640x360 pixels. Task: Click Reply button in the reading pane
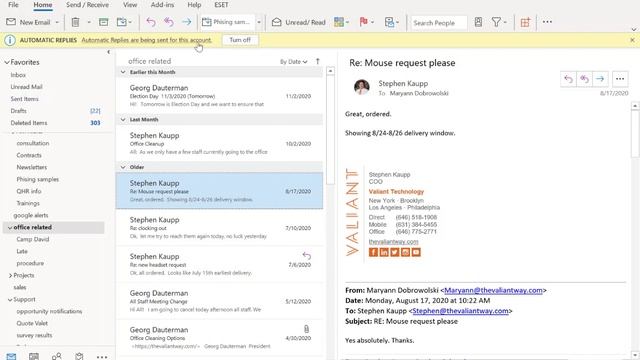click(568, 79)
